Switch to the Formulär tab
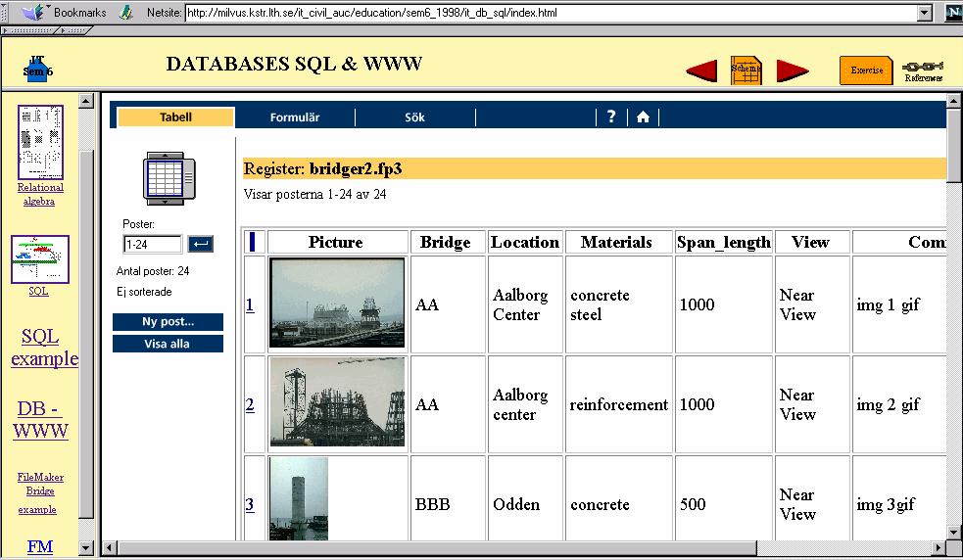This screenshot has width=963, height=560. pos(295,117)
